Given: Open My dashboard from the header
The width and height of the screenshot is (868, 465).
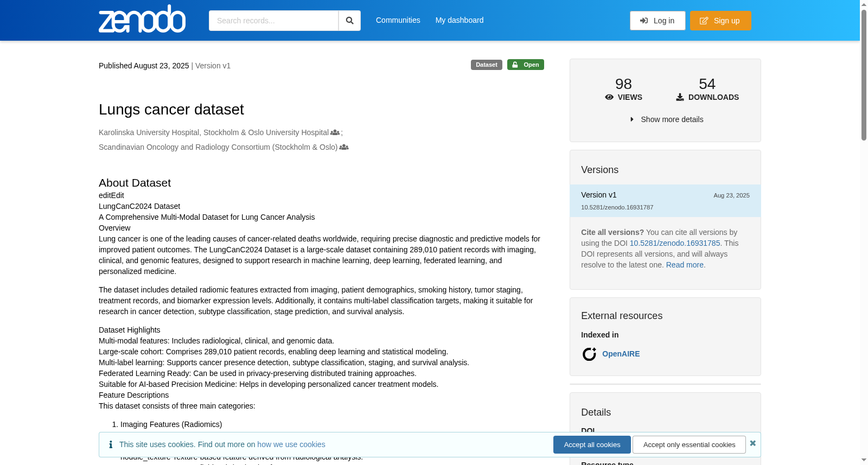Looking at the screenshot, I should pyautogui.click(x=459, y=20).
